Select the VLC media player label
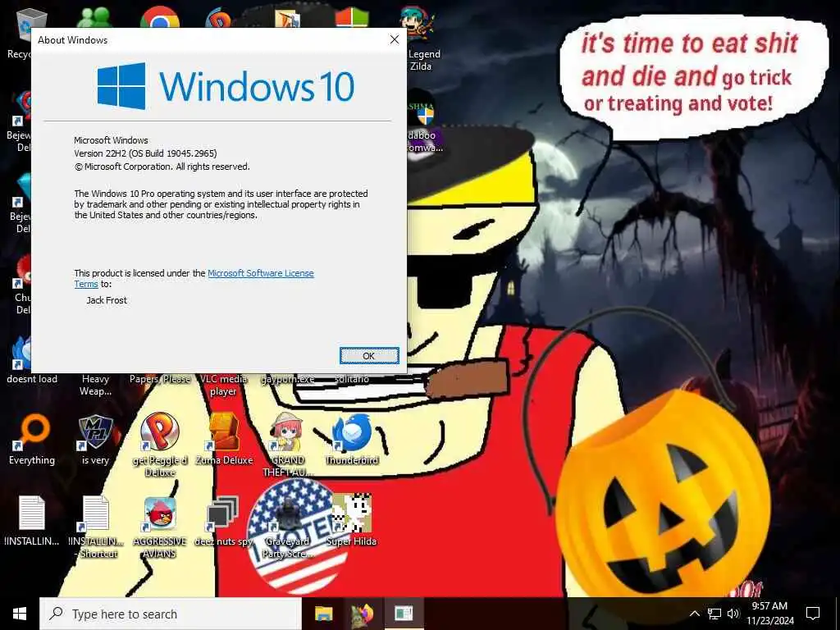Screen dimensions: 840x630 coord(223,386)
